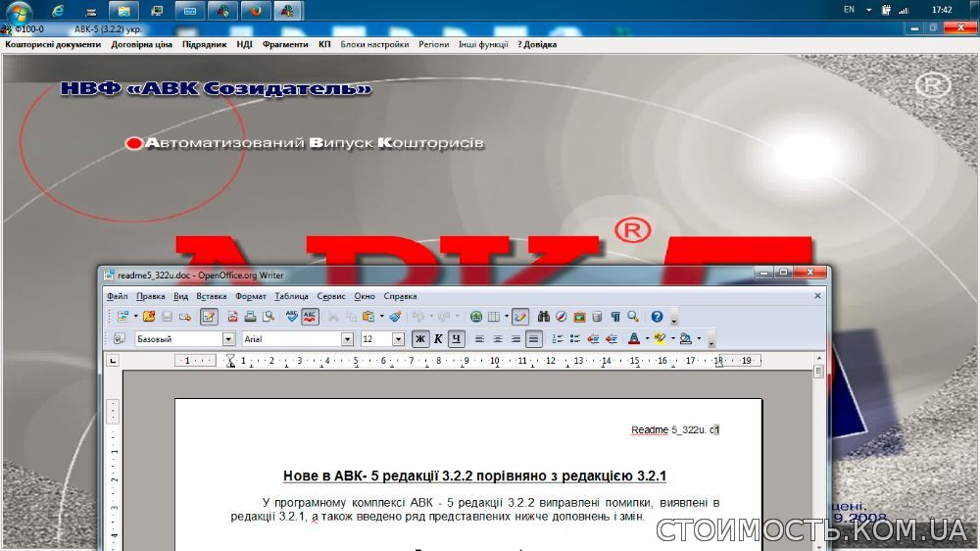The height and width of the screenshot is (551, 980).
Task: Open the Navigator compass icon
Action: [x=562, y=317]
